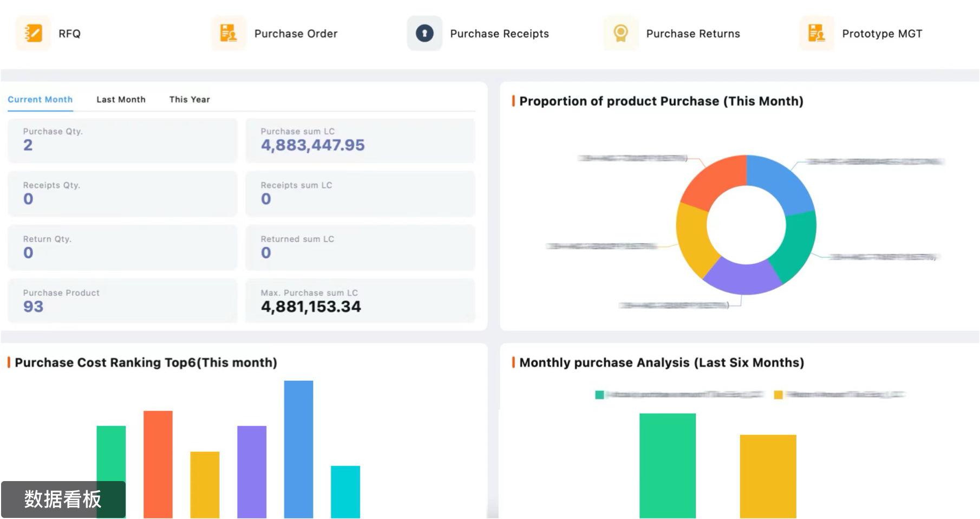This screenshot has width=980, height=519.
Task: Click the Purchase sum LC card
Action: 360,140
